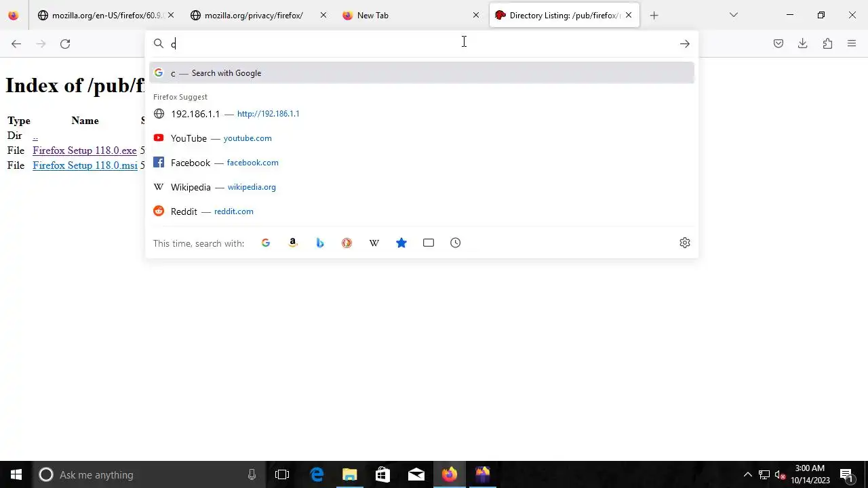Click the muted volume icon in tray
The height and width of the screenshot is (488, 868).
click(x=781, y=474)
